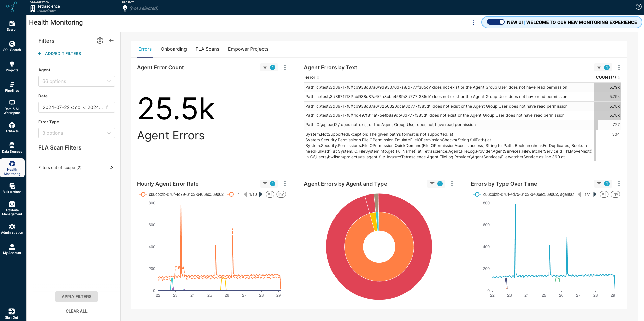Open Agent Errors by Agent and Type kebab menu
This screenshot has width=644, height=321.
(x=452, y=184)
